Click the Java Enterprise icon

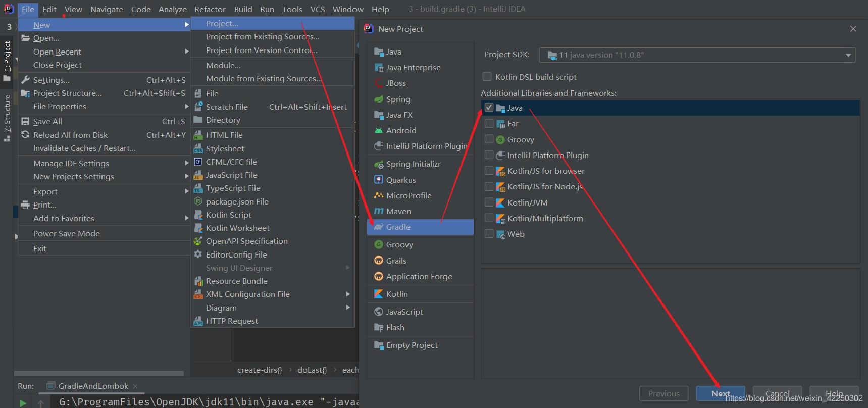click(378, 68)
